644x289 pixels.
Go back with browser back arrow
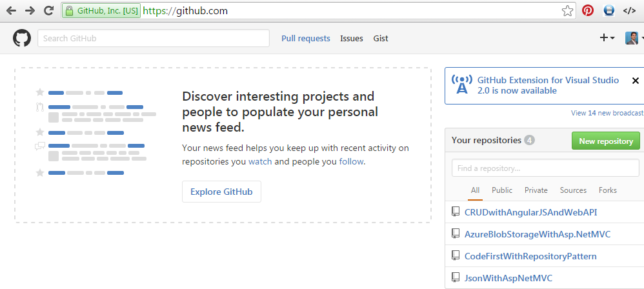point(11,11)
